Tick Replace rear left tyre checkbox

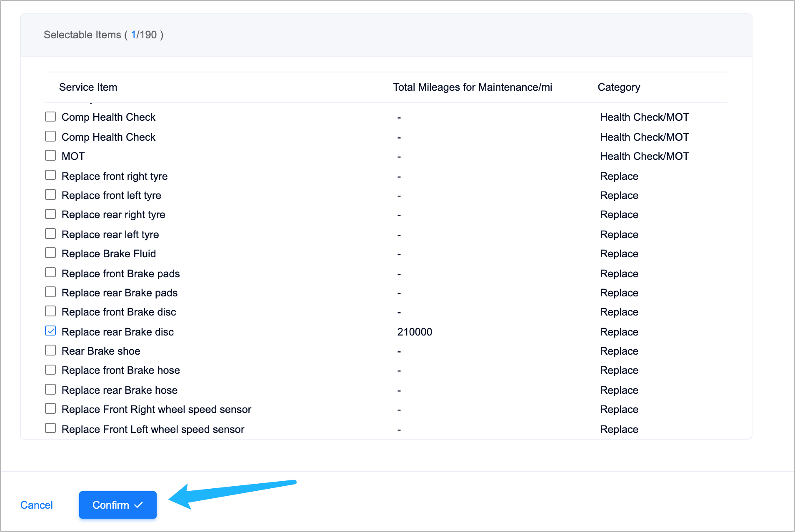point(50,234)
